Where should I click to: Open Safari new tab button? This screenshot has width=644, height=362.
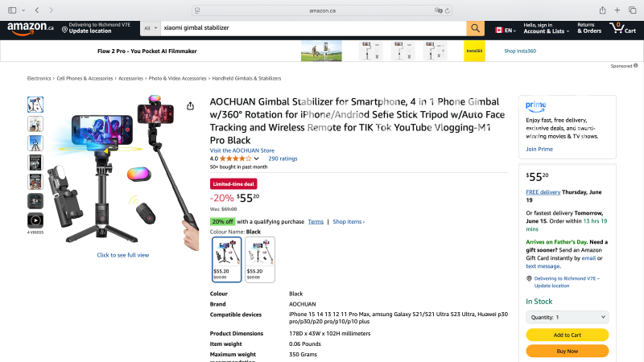pyautogui.click(x=617, y=10)
